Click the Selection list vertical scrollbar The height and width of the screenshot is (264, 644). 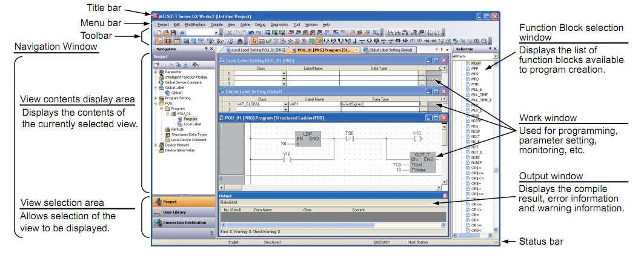click(496, 147)
